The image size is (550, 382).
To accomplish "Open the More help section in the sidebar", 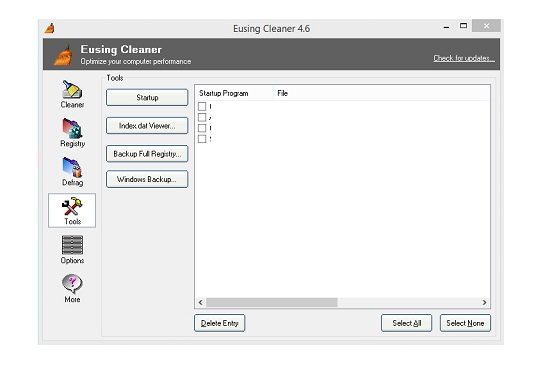I will click(72, 288).
